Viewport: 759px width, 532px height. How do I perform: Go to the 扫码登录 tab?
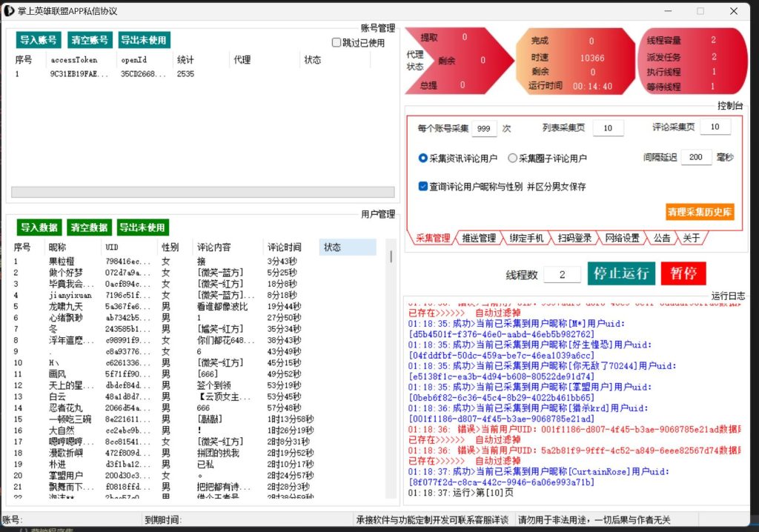tap(574, 238)
